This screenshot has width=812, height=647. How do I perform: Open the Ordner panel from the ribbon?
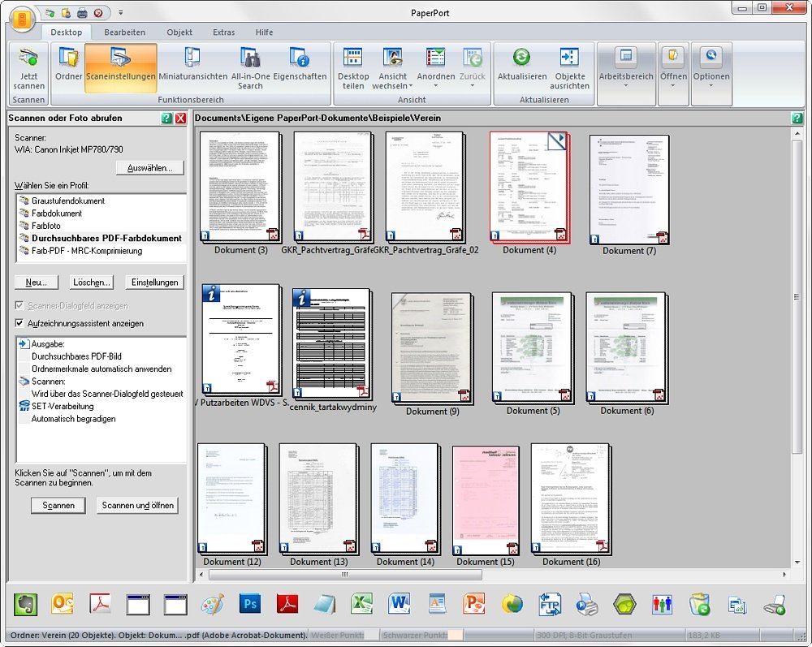(x=68, y=64)
